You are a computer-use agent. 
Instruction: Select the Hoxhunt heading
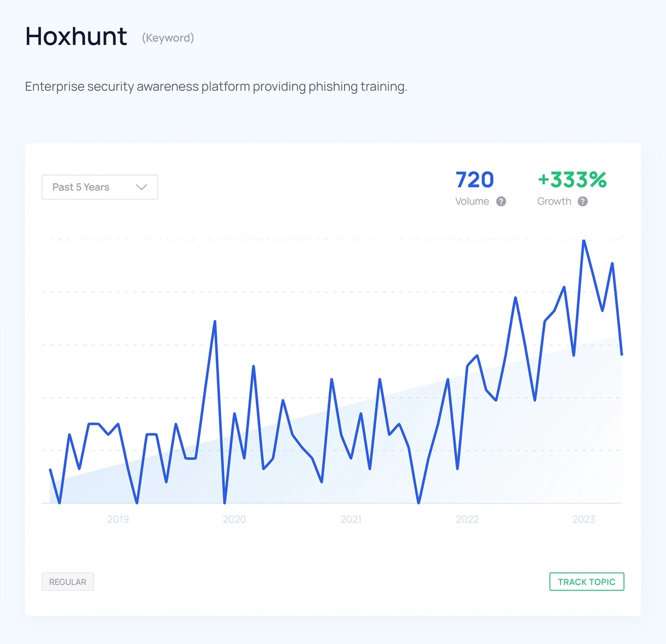76,37
